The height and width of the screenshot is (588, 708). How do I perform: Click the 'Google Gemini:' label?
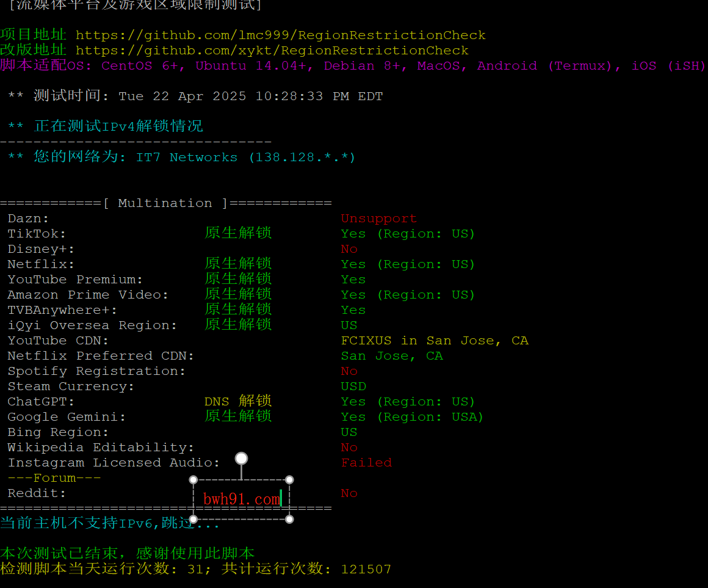point(67,417)
